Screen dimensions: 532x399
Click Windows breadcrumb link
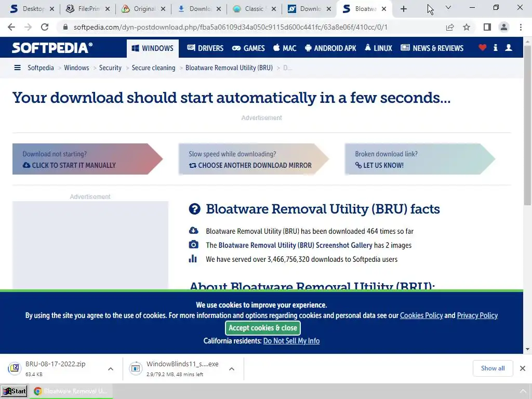click(76, 68)
